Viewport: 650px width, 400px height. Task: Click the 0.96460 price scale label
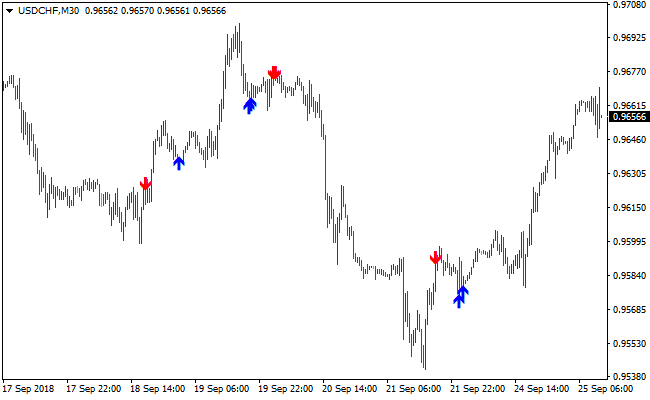coord(629,140)
